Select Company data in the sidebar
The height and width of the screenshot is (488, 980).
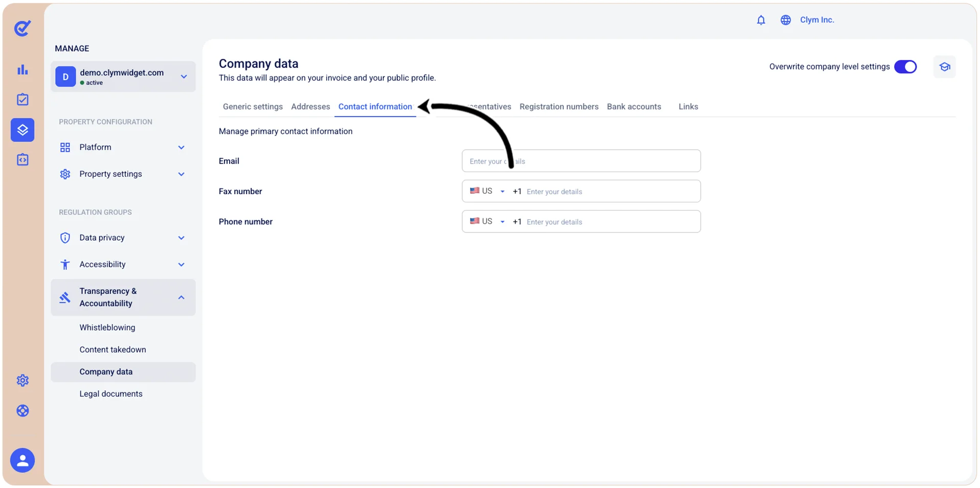(x=123, y=372)
